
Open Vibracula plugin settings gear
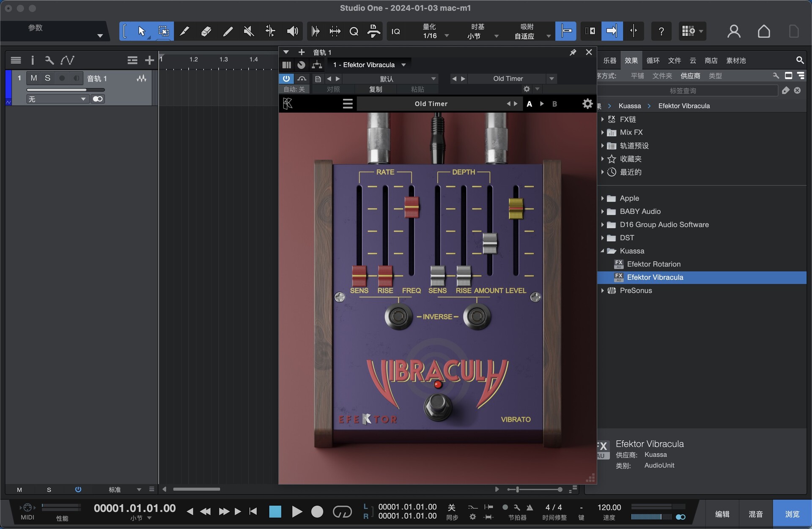coord(587,104)
